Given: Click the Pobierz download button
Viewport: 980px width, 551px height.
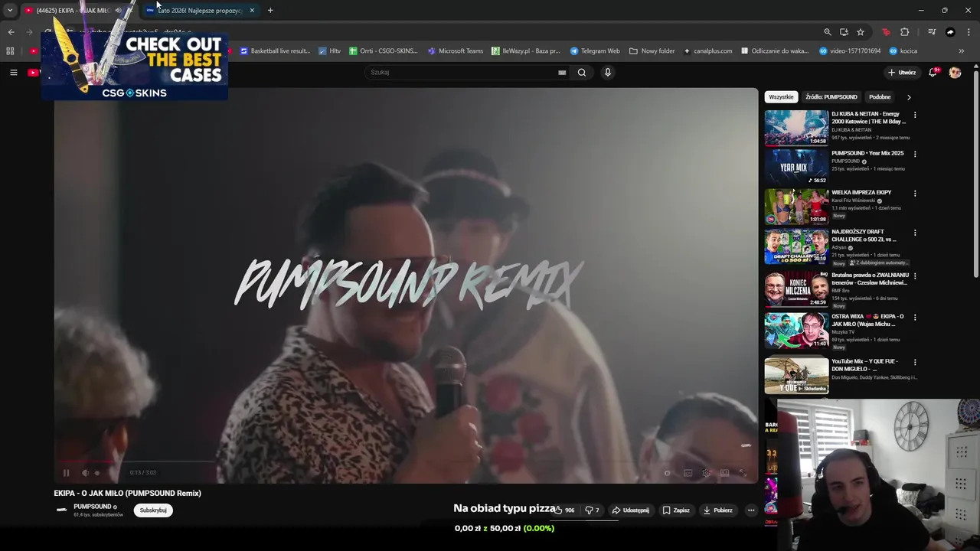Looking at the screenshot, I should coord(717,510).
